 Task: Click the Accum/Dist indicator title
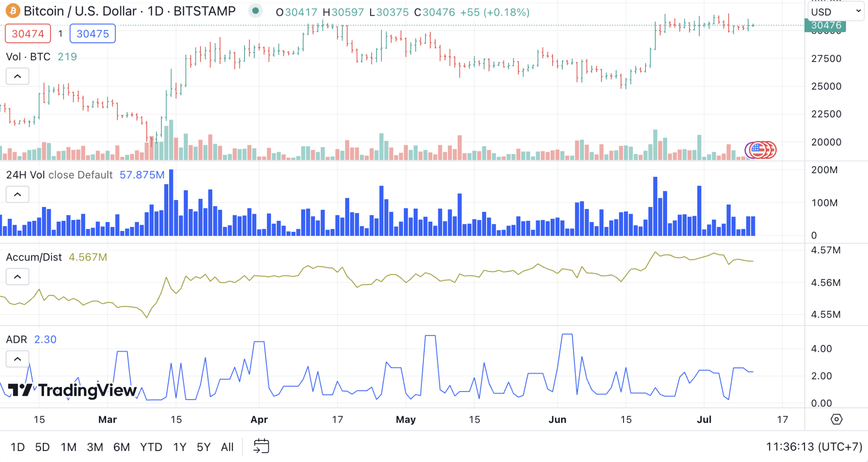point(34,257)
